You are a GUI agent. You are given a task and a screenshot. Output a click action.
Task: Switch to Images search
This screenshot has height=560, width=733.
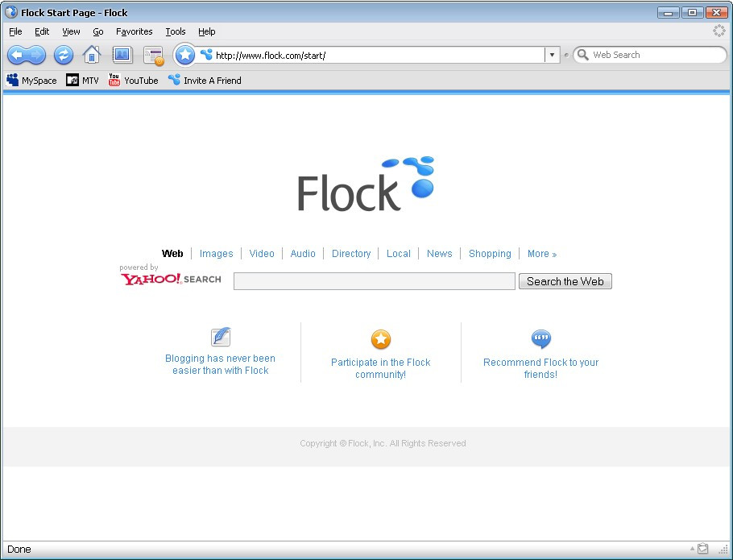click(x=216, y=253)
